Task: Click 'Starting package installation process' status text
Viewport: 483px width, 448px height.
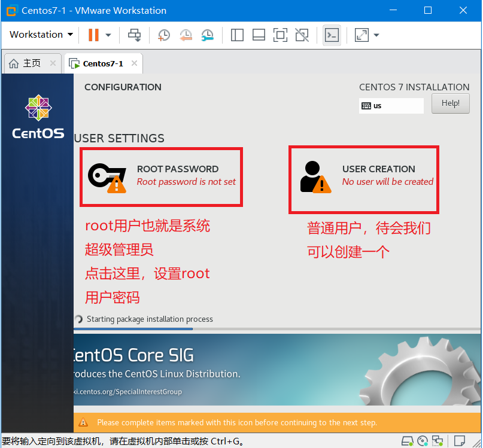Action: (150, 319)
